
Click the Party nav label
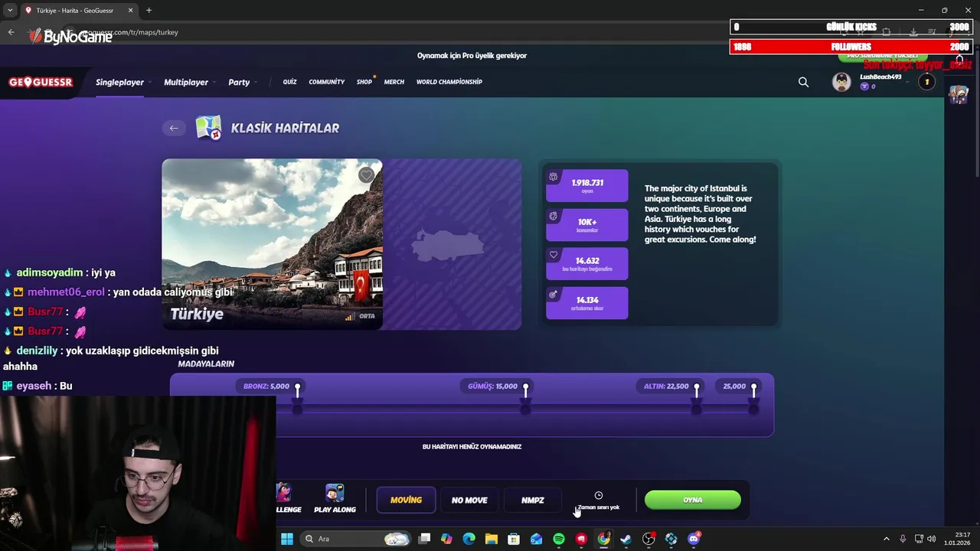click(x=239, y=82)
